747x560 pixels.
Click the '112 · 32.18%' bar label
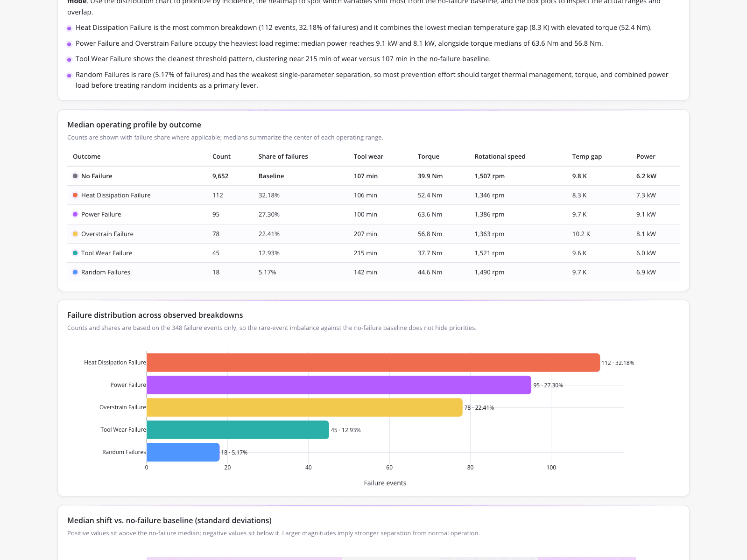[x=618, y=363]
